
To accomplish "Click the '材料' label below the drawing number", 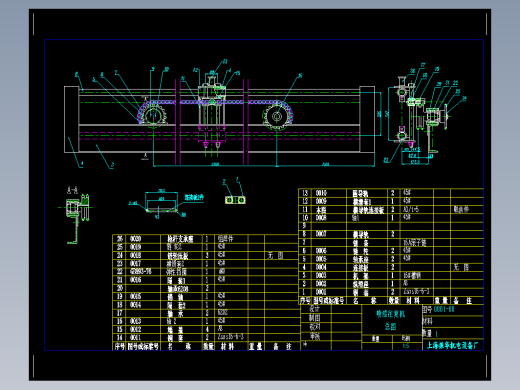I will pos(427,321).
